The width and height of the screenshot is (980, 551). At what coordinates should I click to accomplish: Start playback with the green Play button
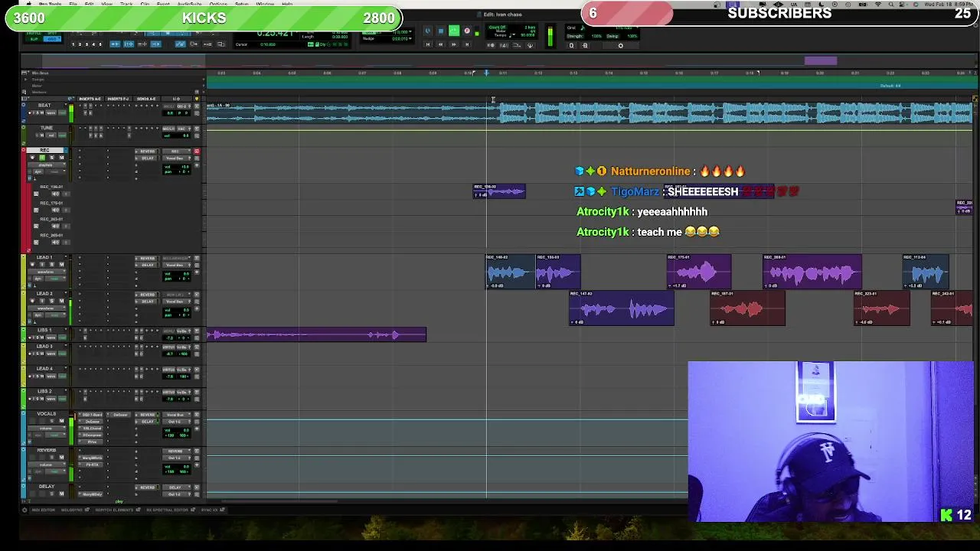(454, 31)
